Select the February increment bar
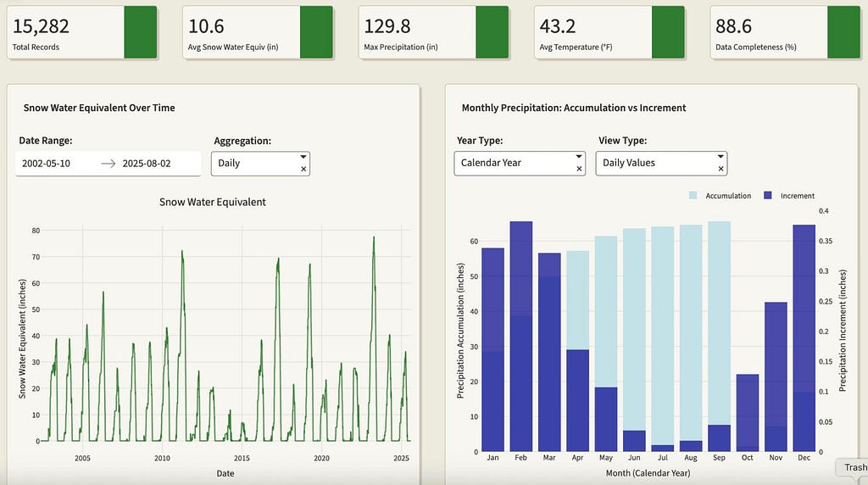Screen dimensions: 868x485 click(x=521, y=337)
